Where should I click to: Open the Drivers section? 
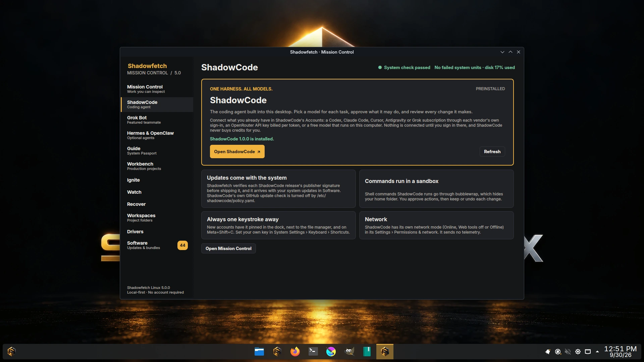[x=157, y=232]
